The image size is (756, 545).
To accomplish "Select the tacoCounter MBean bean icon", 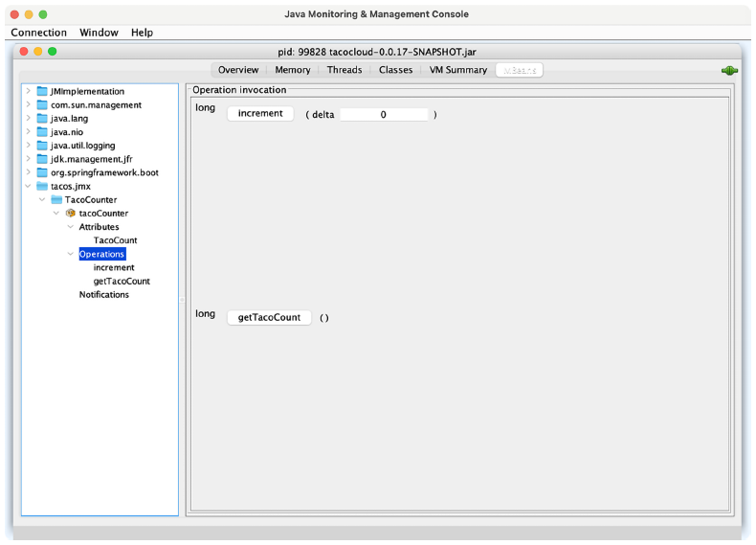I will coord(70,214).
